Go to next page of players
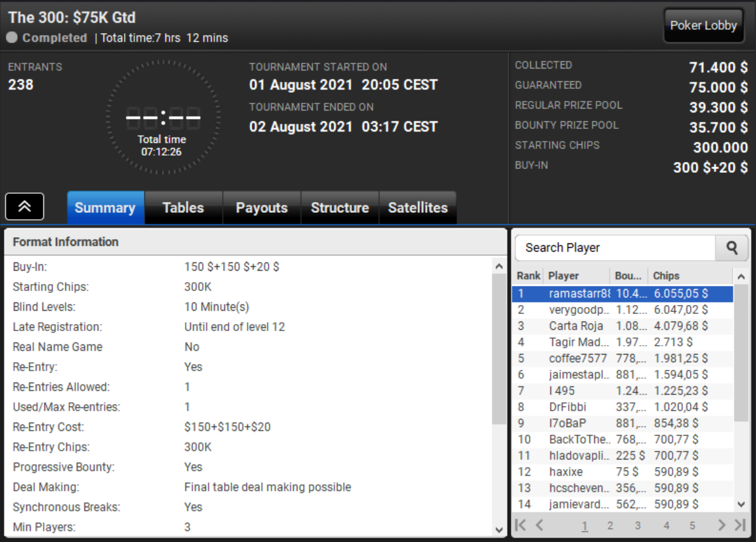Viewport: 756px width, 542px height. pyautogui.click(x=722, y=525)
